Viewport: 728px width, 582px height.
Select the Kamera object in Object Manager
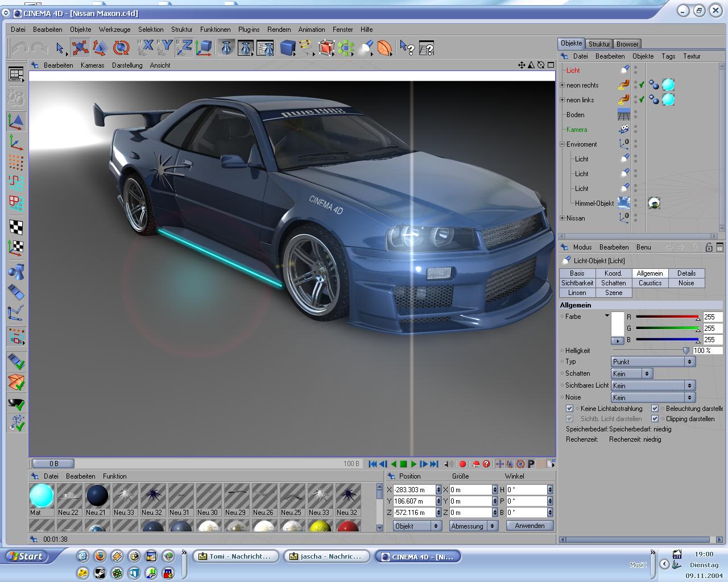(x=577, y=130)
